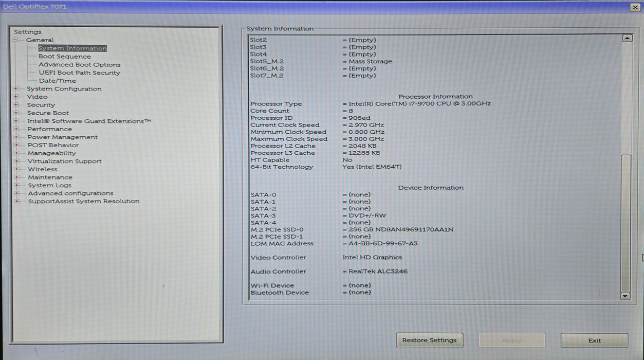The image size is (644, 360).
Task: Select the Wireless category label
Action: (x=43, y=169)
